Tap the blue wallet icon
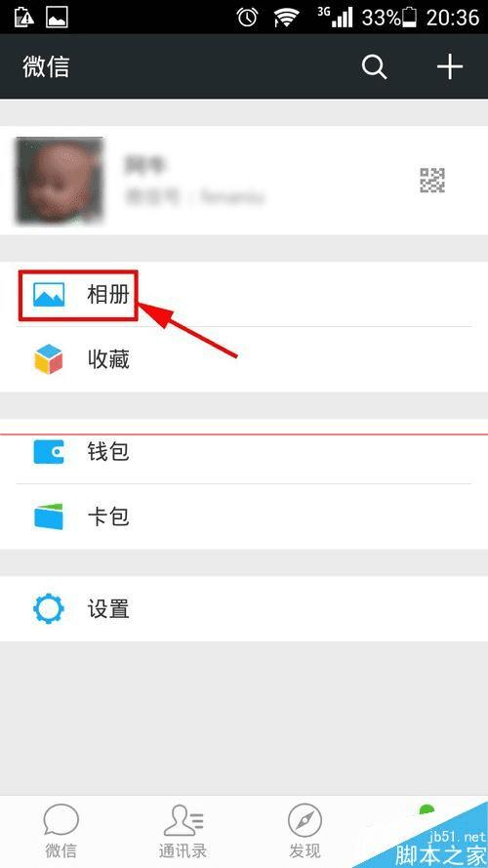488x868 pixels. point(49,451)
